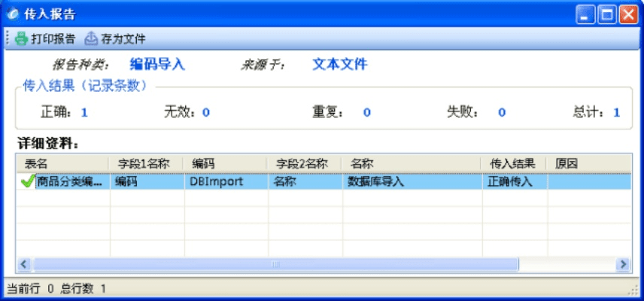Click the horizontal scrollbar left arrow

tap(24, 264)
